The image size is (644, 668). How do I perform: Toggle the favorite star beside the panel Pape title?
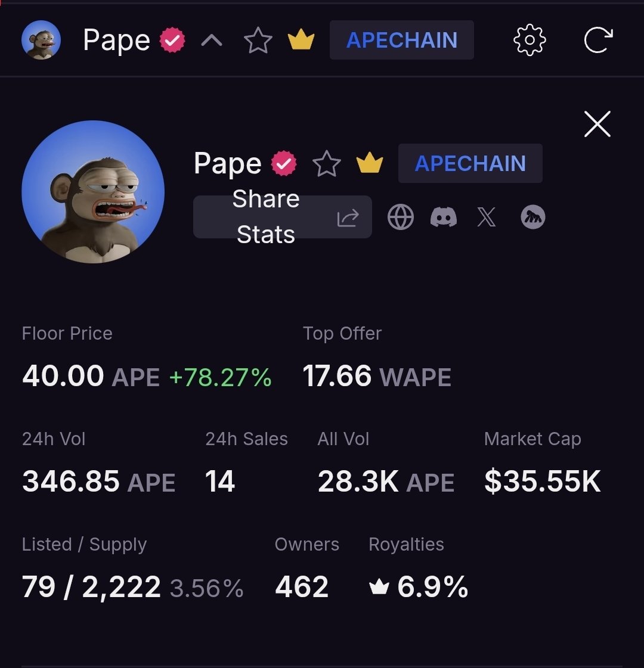tap(327, 164)
